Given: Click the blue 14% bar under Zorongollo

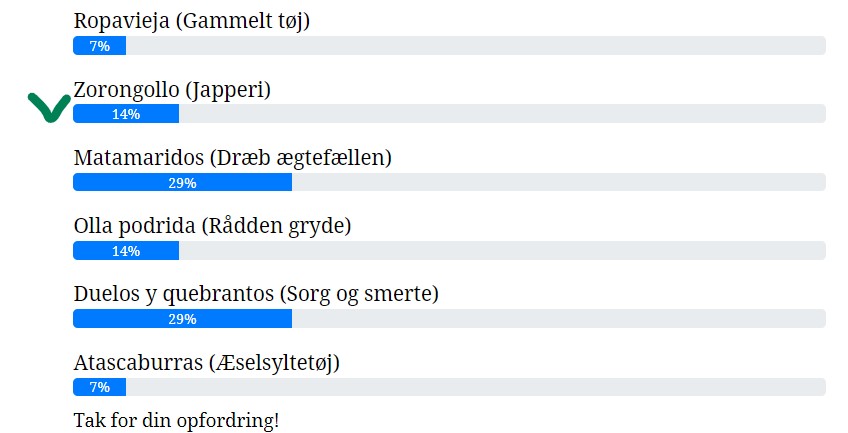Looking at the screenshot, I should pyautogui.click(x=126, y=114).
